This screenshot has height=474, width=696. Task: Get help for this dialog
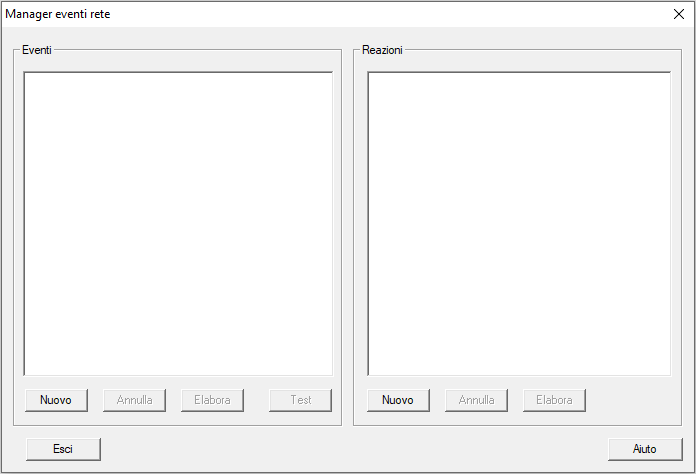[645, 449]
